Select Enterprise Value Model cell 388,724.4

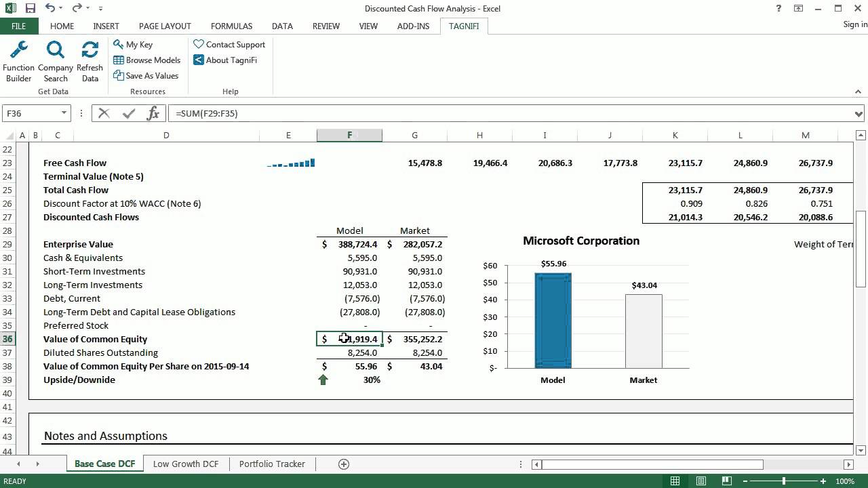[349, 244]
